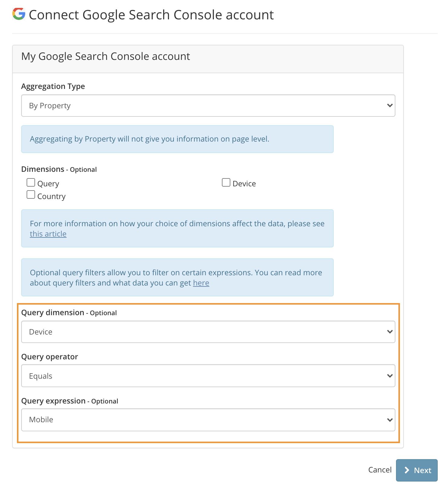The height and width of the screenshot is (490, 448).
Task: Follow the 'this article' link
Action: 48,234
